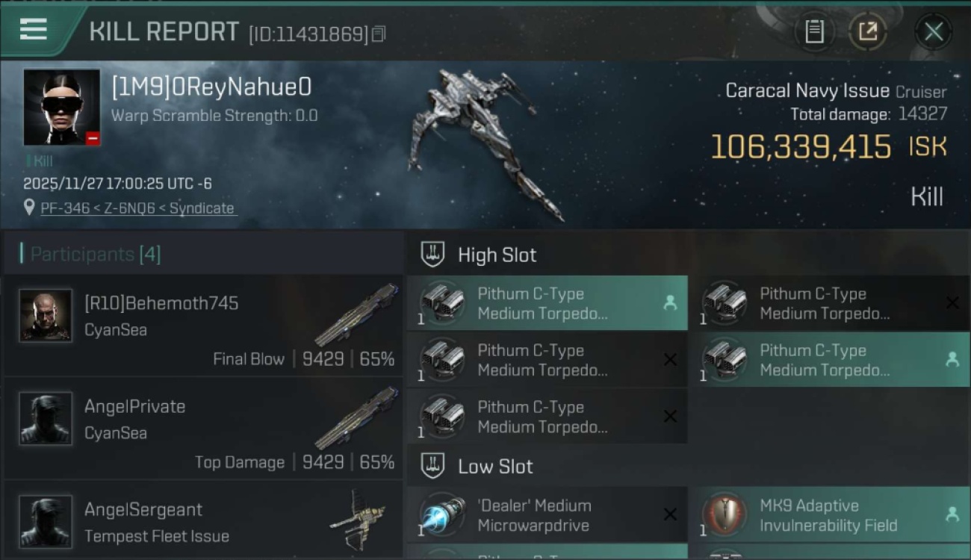Select first highlighted Pithum C-Type torpedo launcher
The width and height of the screenshot is (971, 560).
point(547,303)
